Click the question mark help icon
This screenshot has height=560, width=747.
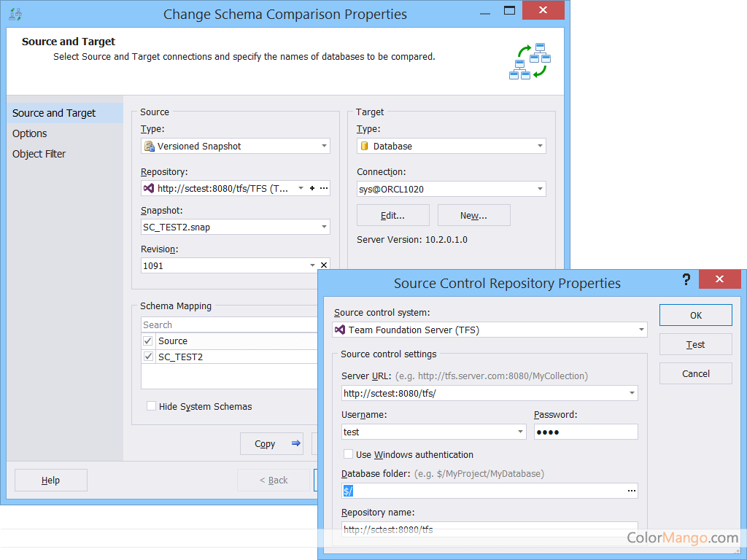pyautogui.click(x=686, y=279)
